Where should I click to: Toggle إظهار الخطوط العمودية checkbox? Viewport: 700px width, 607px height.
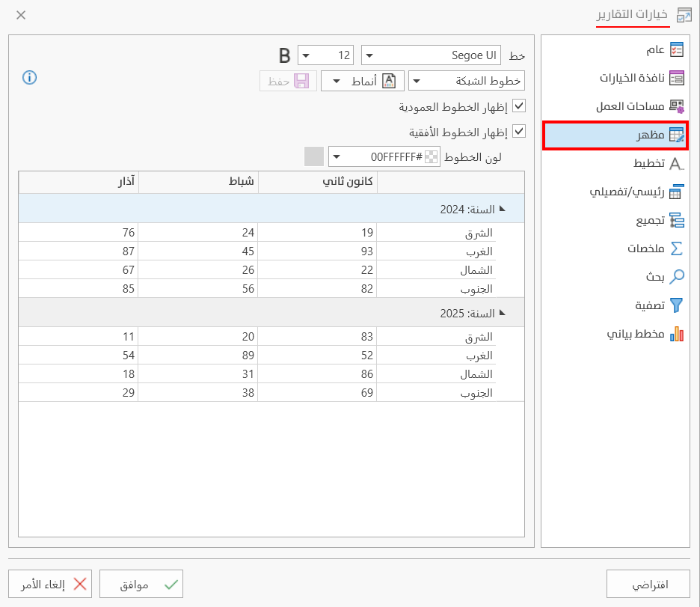pos(519,106)
